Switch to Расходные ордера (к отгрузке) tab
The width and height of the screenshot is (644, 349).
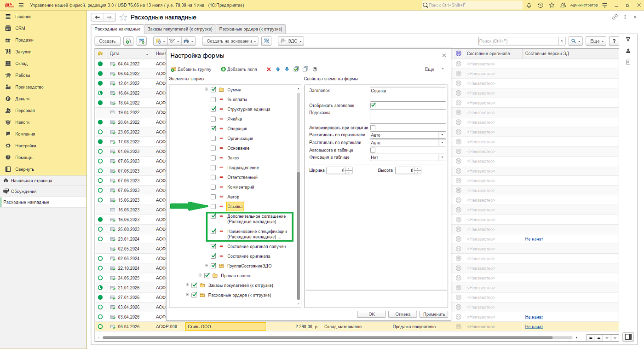[251, 29]
